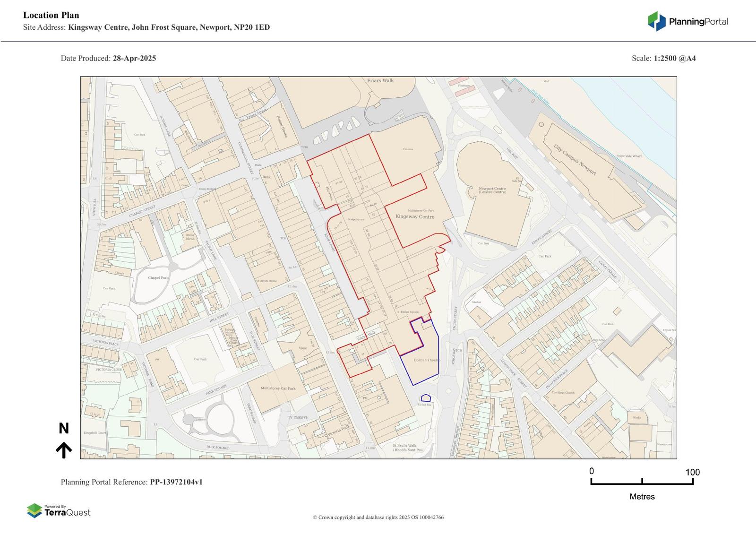Click the Multistorey Car Park label near Park Square
756x535 pixels.
(278, 388)
